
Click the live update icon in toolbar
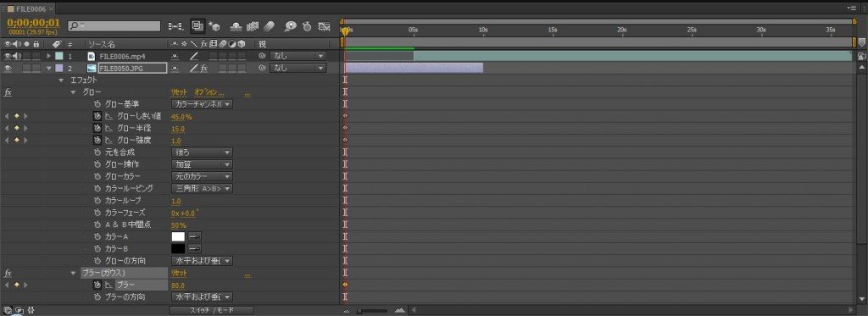(x=198, y=25)
